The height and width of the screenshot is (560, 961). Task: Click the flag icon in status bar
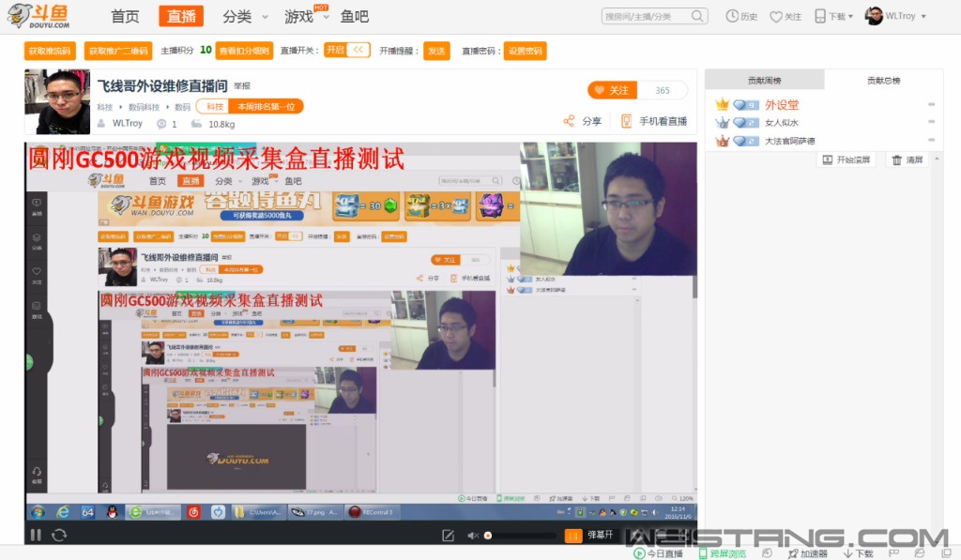[x=894, y=552]
